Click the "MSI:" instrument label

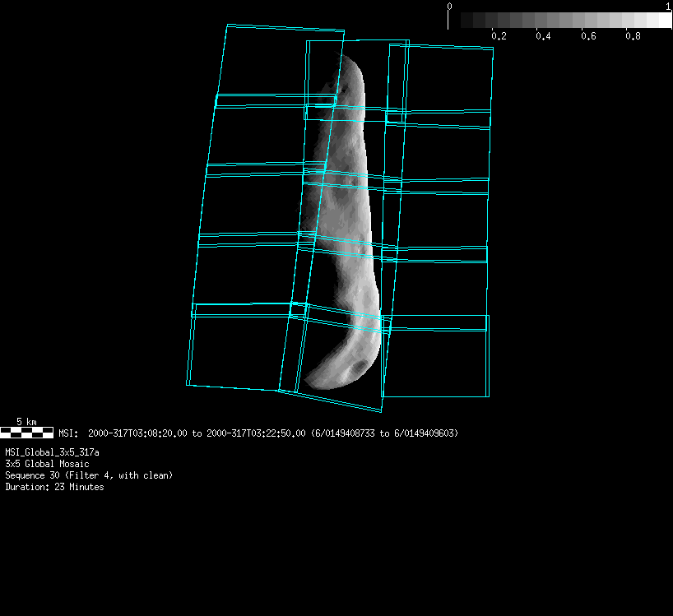tap(68, 433)
